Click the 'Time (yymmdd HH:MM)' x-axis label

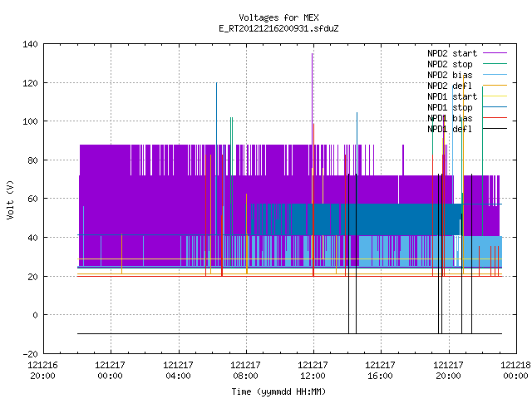pos(278,392)
